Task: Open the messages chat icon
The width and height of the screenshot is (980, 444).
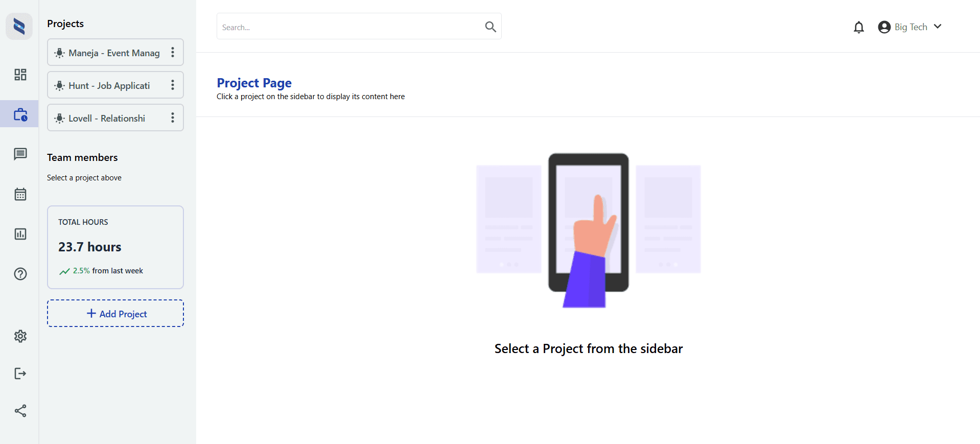Action: (20, 154)
